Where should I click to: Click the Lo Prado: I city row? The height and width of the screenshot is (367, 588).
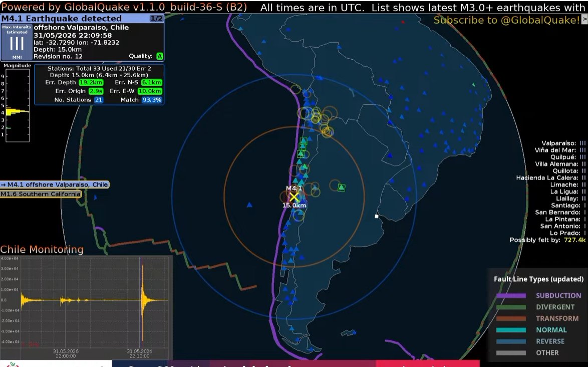(x=568, y=233)
